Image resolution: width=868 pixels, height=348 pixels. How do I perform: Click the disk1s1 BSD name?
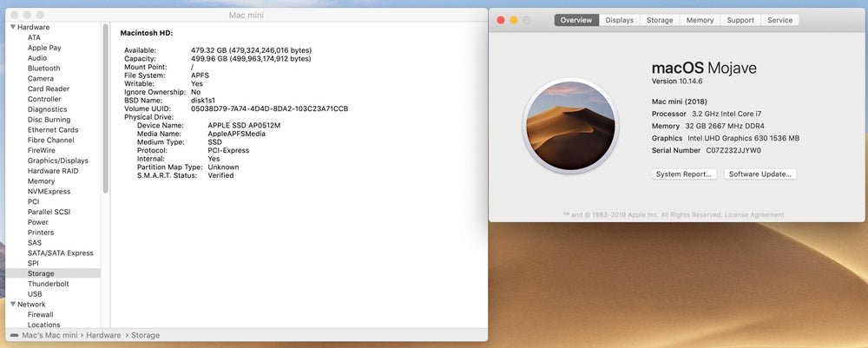[x=202, y=100]
